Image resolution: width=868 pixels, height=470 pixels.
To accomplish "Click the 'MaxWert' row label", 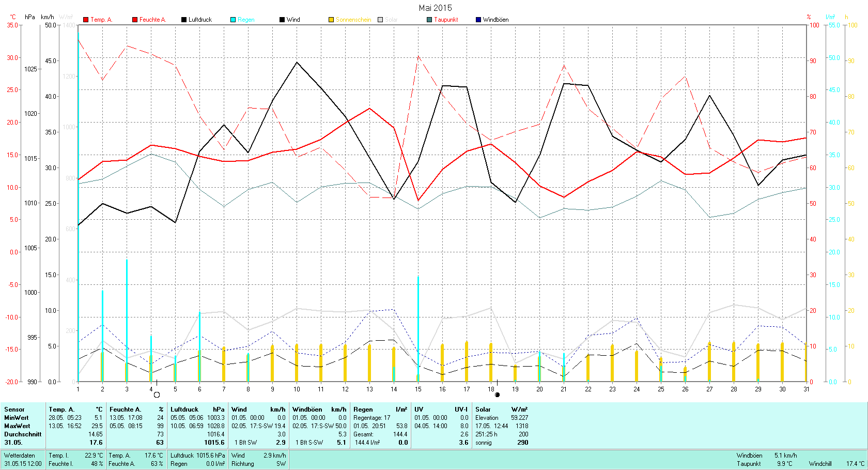I will click(x=17, y=426).
